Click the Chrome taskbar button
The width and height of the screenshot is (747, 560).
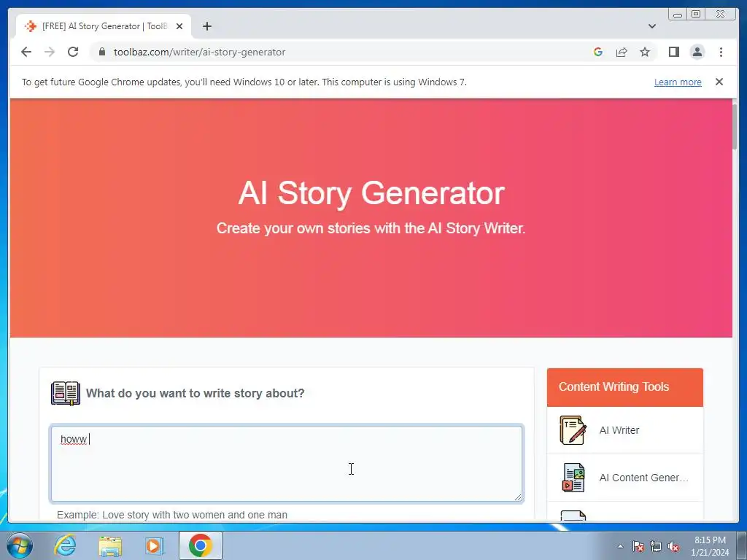pyautogui.click(x=200, y=545)
